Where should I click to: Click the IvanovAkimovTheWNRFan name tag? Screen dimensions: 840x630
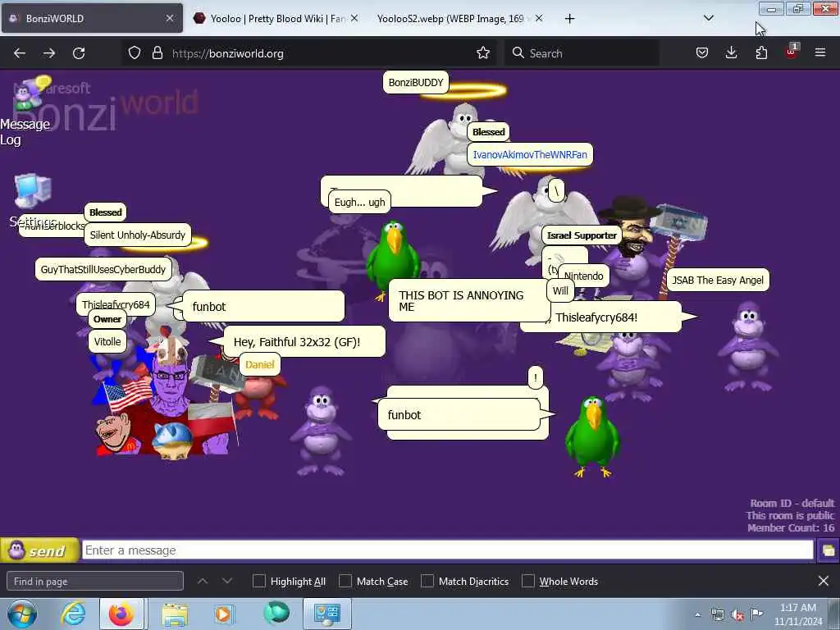tap(530, 154)
